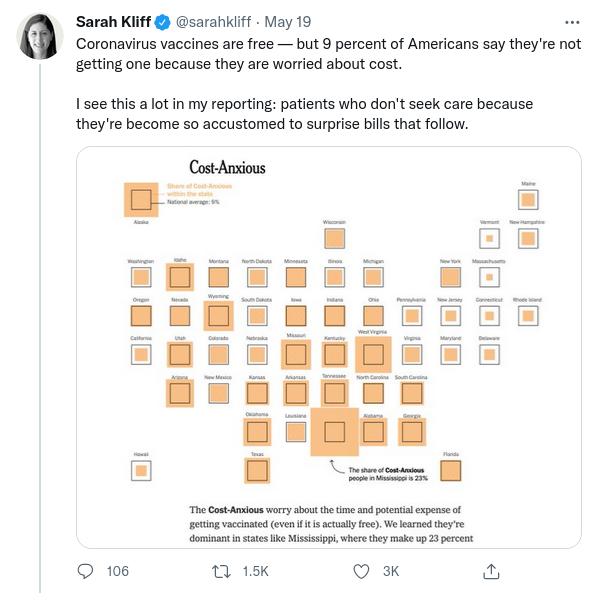
Task: Click the blue verified badge
Action: coord(162,22)
